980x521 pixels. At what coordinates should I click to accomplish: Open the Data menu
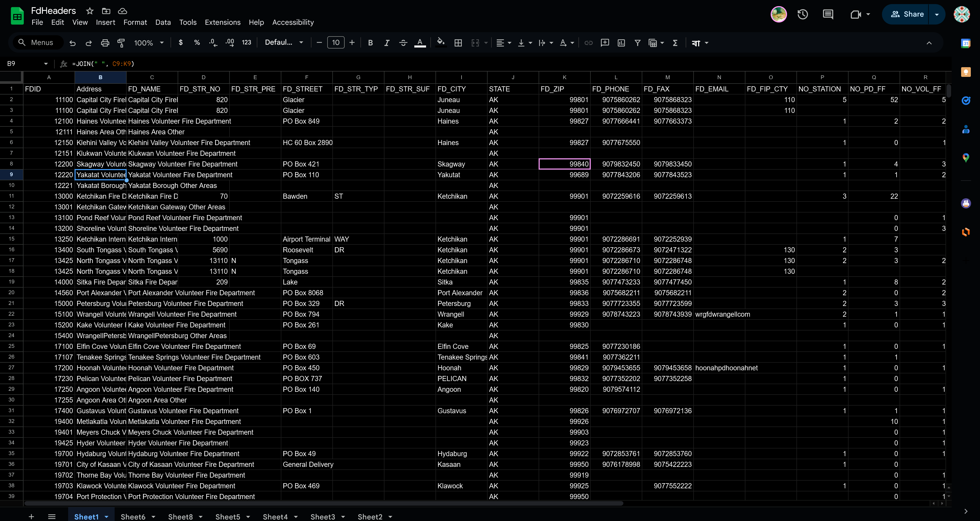point(163,22)
